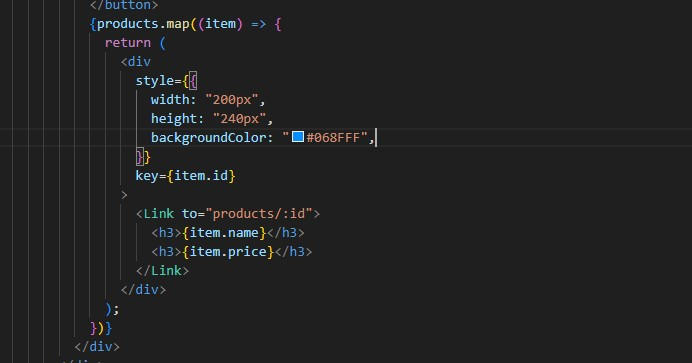Image resolution: width=692 pixels, height=363 pixels.
Task: Click the backgroundColor property name
Action: point(208,138)
